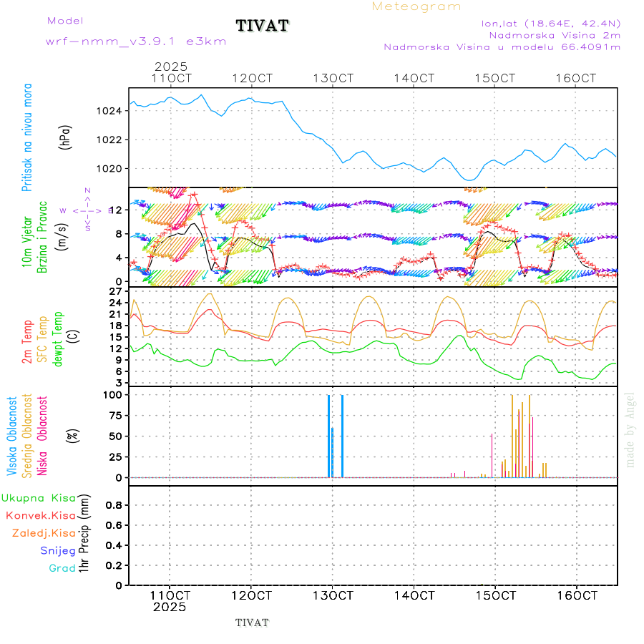
Task: Click the Pritisak na nivou mora label
Action: point(27,137)
